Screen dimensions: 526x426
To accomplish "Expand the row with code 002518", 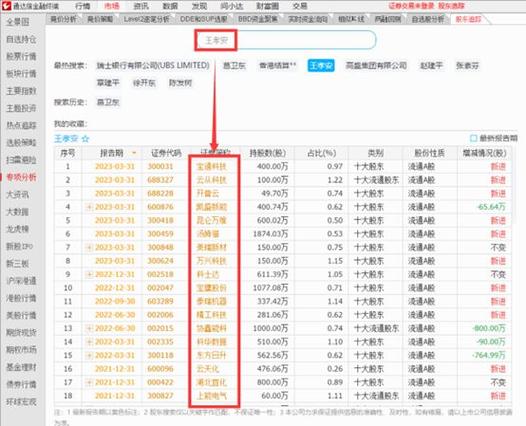I will tap(90, 274).
